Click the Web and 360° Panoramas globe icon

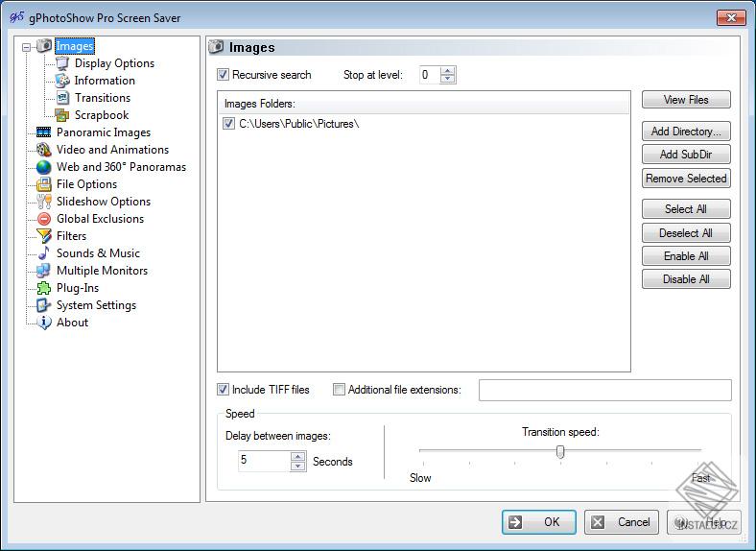[x=44, y=167]
